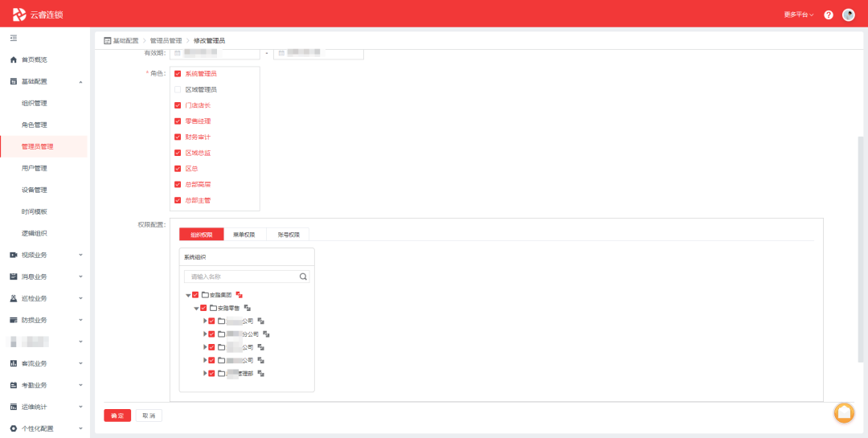Collapse the 安踏集团 tree node
Image resolution: width=868 pixels, height=438 pixels.
coord(188,295)
